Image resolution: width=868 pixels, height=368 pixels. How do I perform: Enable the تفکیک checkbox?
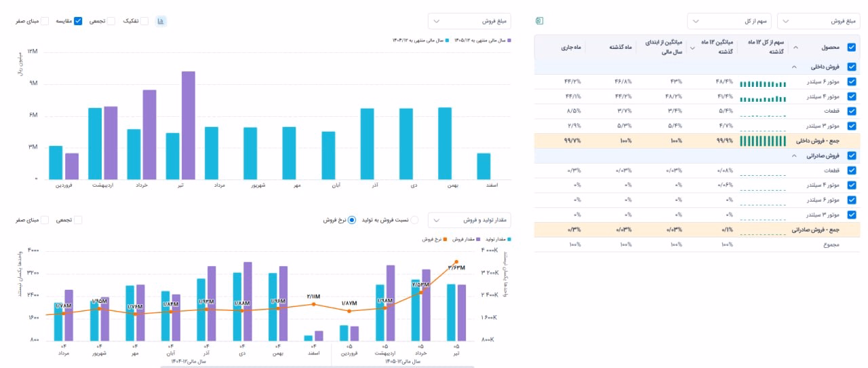(144, 21)
